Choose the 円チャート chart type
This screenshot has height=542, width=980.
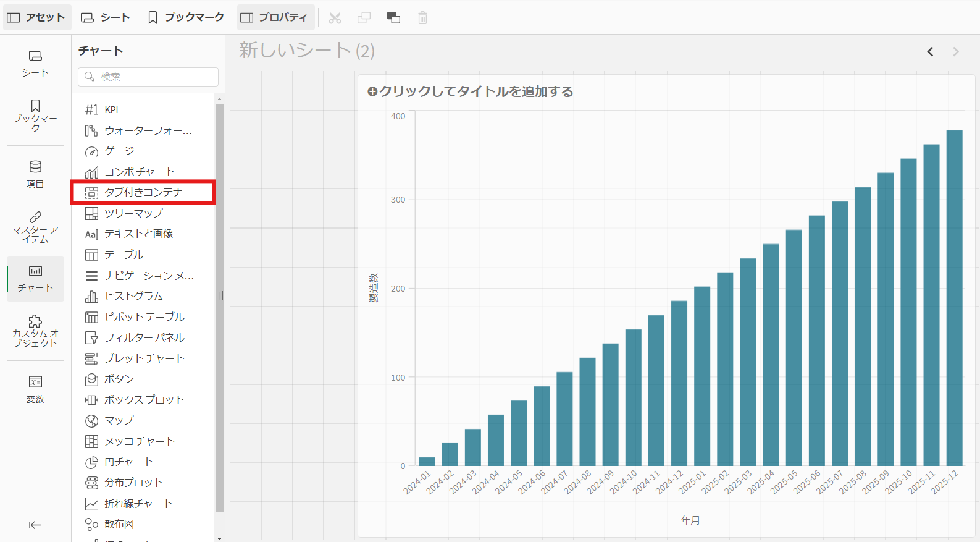(143, 462)
